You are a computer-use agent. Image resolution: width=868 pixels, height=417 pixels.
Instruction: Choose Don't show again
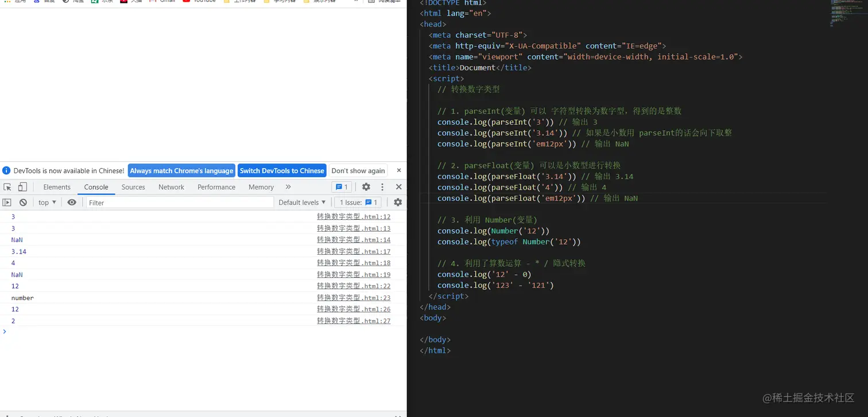click(x=358, y=170)
